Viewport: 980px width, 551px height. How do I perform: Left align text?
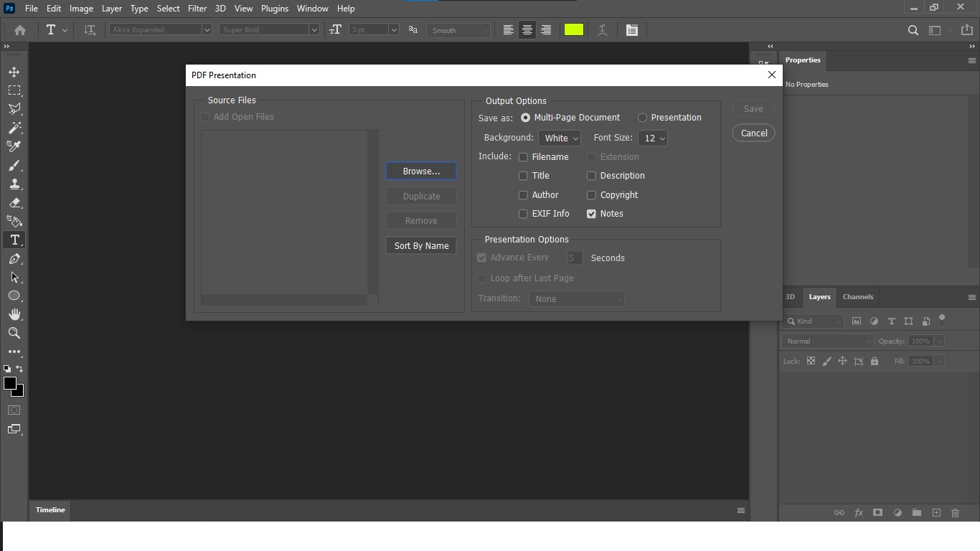[508, 30]
